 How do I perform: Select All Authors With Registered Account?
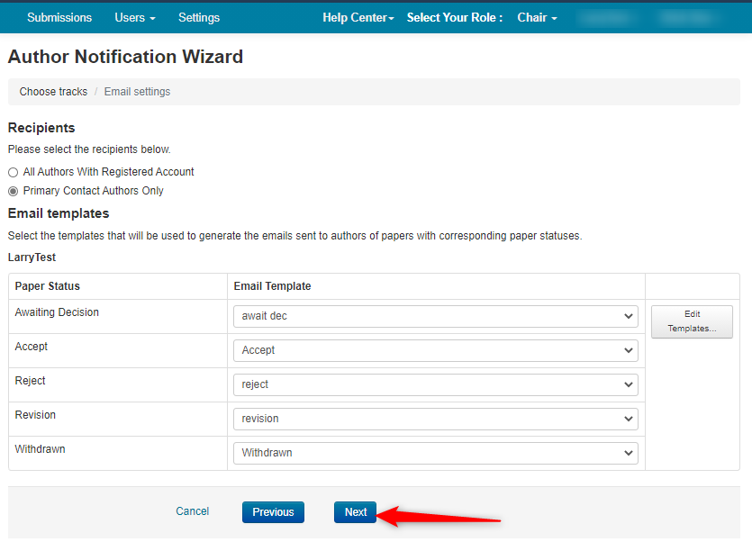pos(13,172)
